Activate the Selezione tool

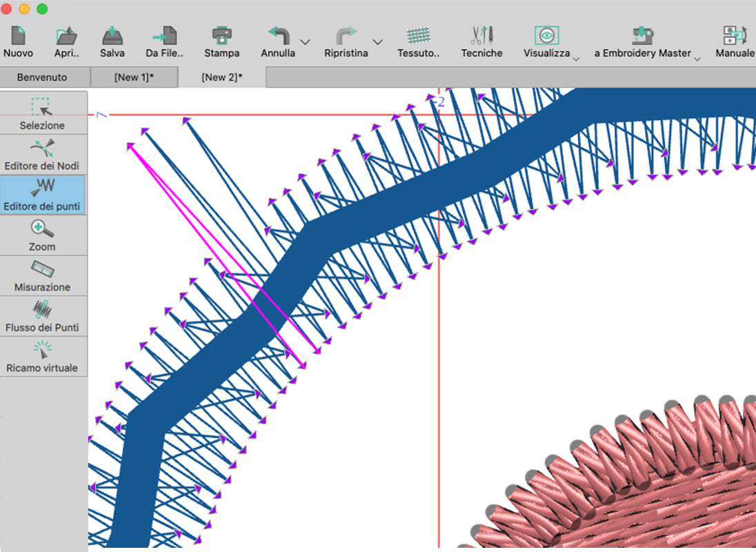[42, 113]
